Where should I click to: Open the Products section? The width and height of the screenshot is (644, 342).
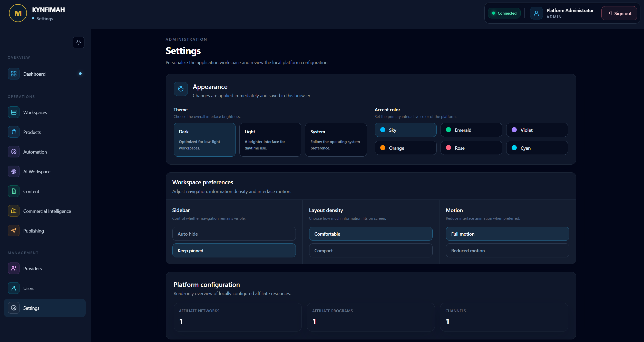(45, 132)
